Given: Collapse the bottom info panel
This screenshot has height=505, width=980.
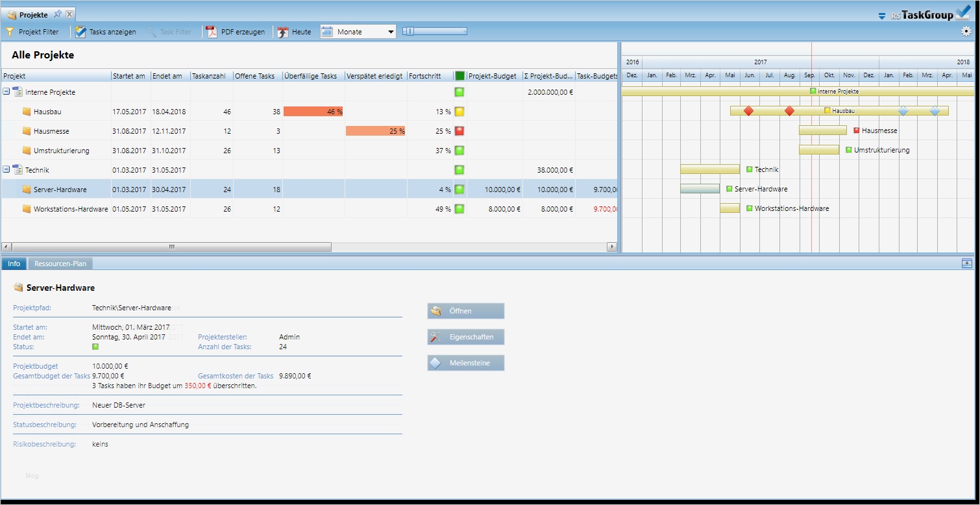Looking at the screenshot, I should point(967,263).
